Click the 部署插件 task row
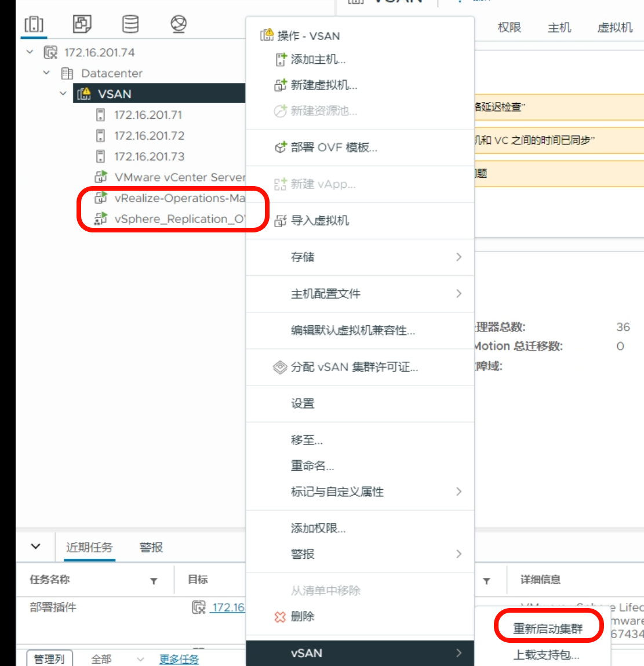This screenshot has width=644, height=666. click(53, 607)
